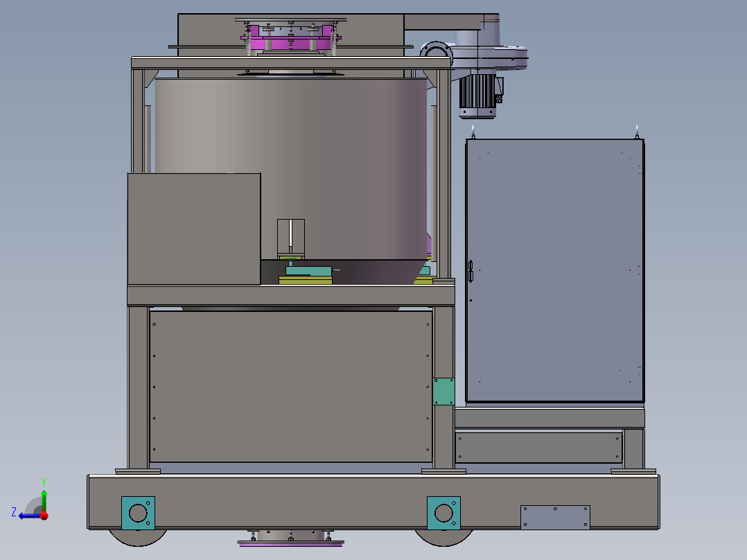Click the red origin ball of the triad
Image resolution: width=747 pixels, height=560 pixels.
(x=44, y=516)
